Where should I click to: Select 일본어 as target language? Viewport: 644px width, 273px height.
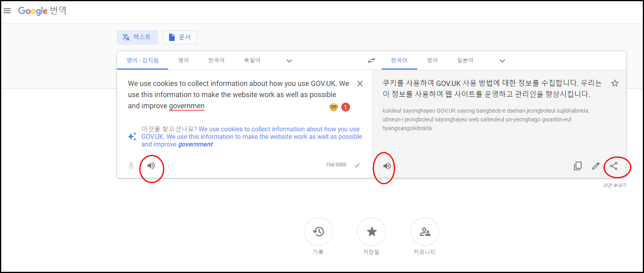point(465,60)
